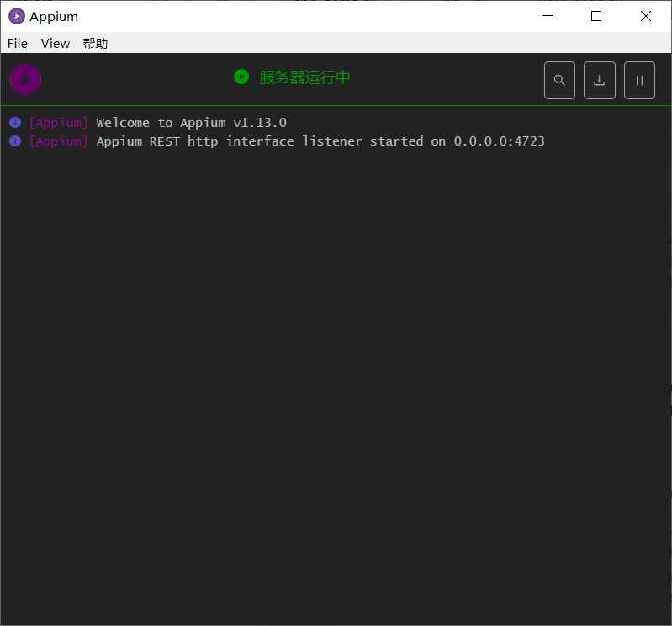
Task: Click the info icon on the REST listener log line
Action: click(x=15, y=141)
